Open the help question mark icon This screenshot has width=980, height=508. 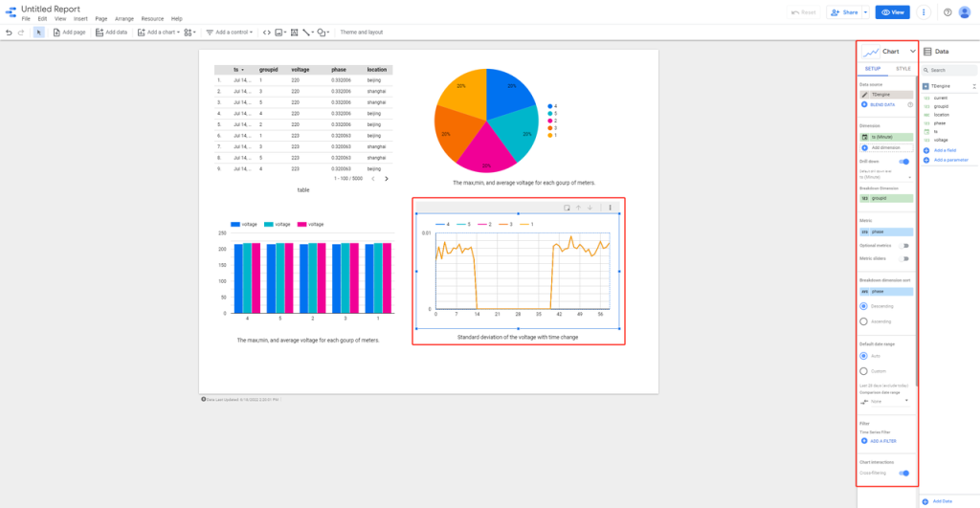[x=947, y=12]
